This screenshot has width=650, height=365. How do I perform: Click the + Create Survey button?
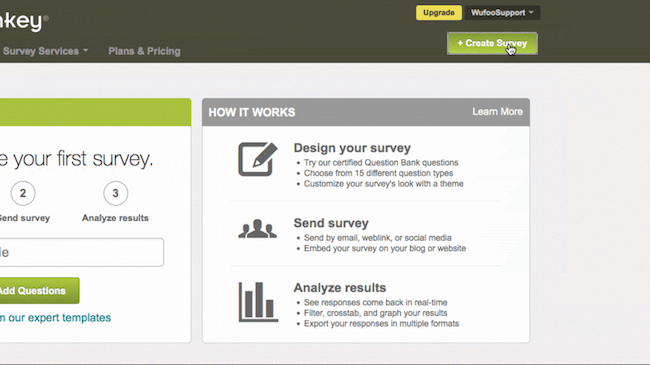point(492,43)
